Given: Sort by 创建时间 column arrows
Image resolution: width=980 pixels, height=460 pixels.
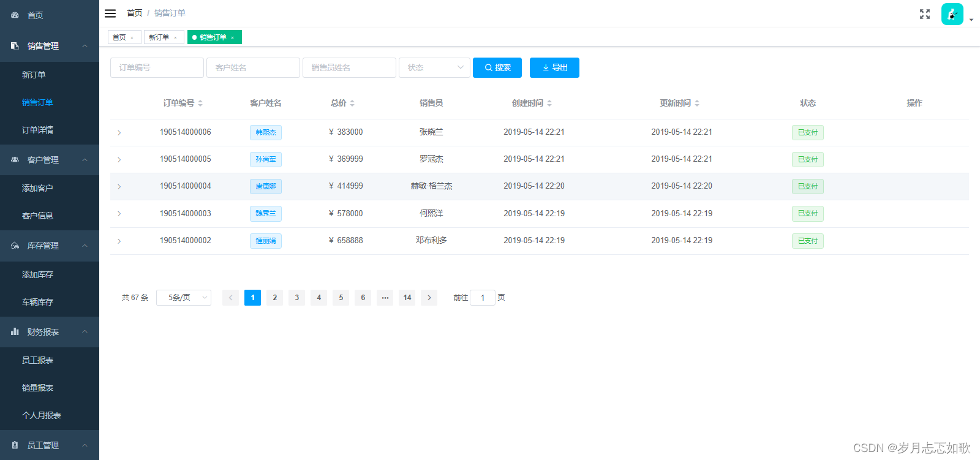Looking at the screenshot, I should pyautogui.click(x=549, y=104).
